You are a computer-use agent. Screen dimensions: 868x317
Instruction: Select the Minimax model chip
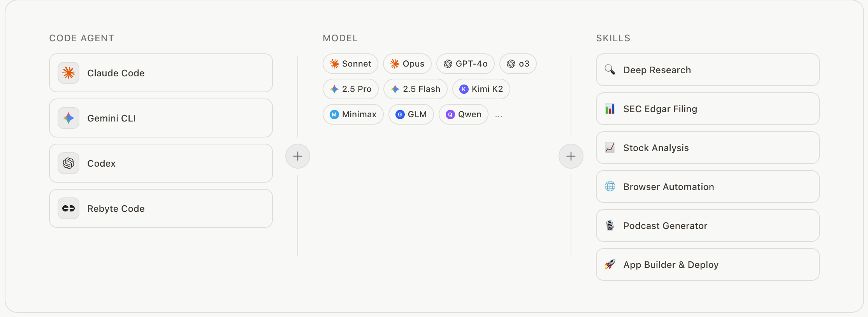(353, 114)
